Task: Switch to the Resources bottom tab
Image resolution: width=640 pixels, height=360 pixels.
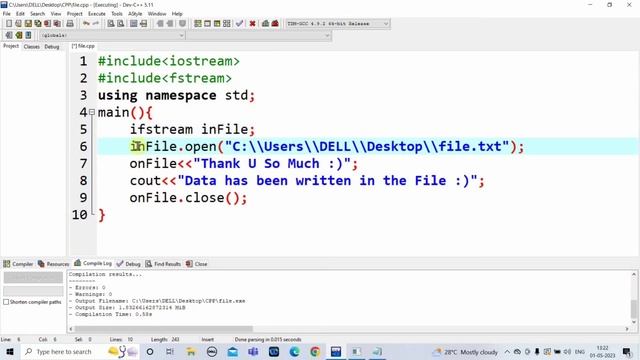Action: [53, 264]
